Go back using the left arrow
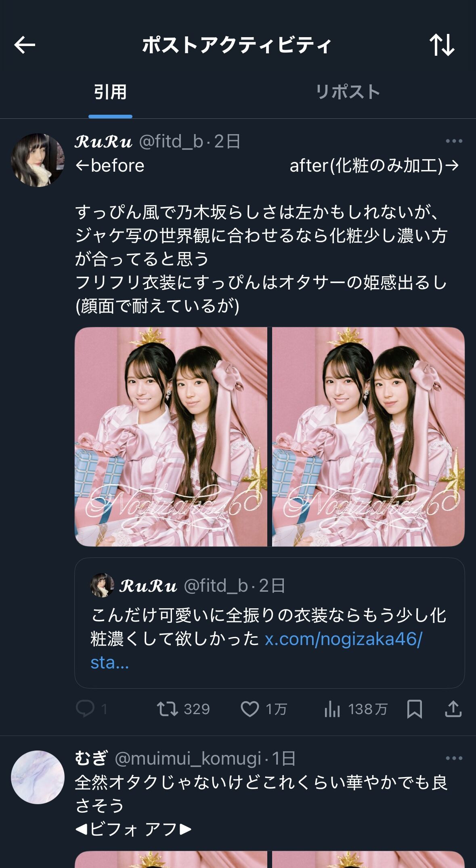 (x=25, y=45)
